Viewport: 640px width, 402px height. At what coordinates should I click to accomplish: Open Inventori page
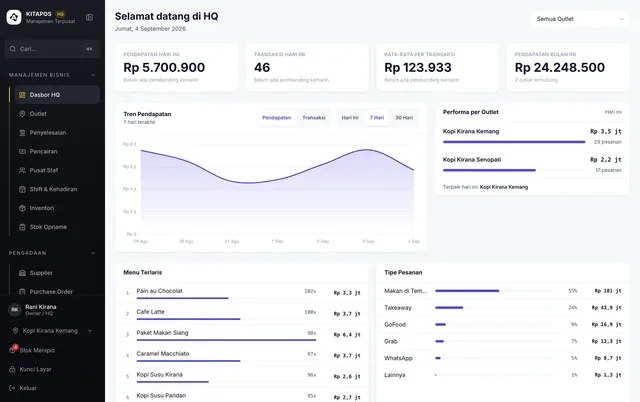(57, 208)
